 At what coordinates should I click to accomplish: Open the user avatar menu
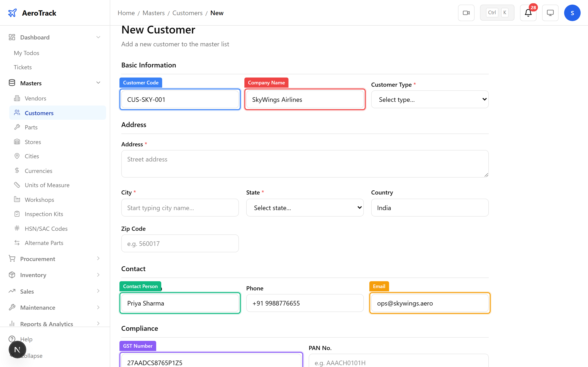point(572,13)
